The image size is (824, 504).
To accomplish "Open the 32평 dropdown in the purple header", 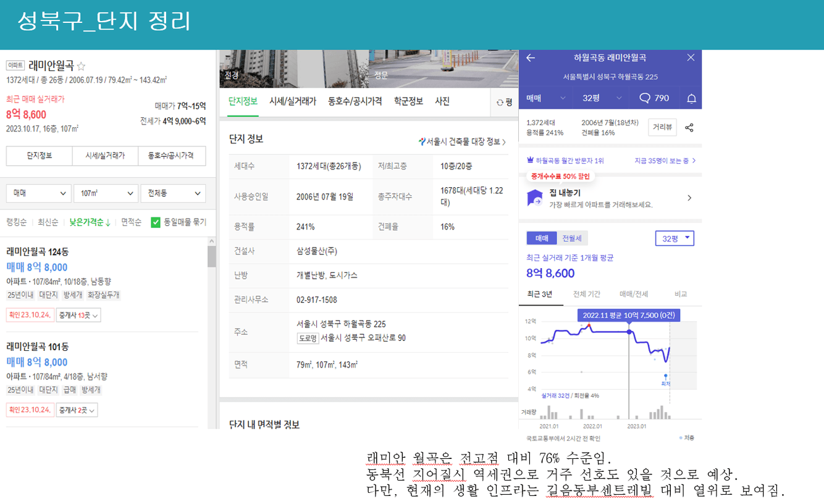I will 602,98.
